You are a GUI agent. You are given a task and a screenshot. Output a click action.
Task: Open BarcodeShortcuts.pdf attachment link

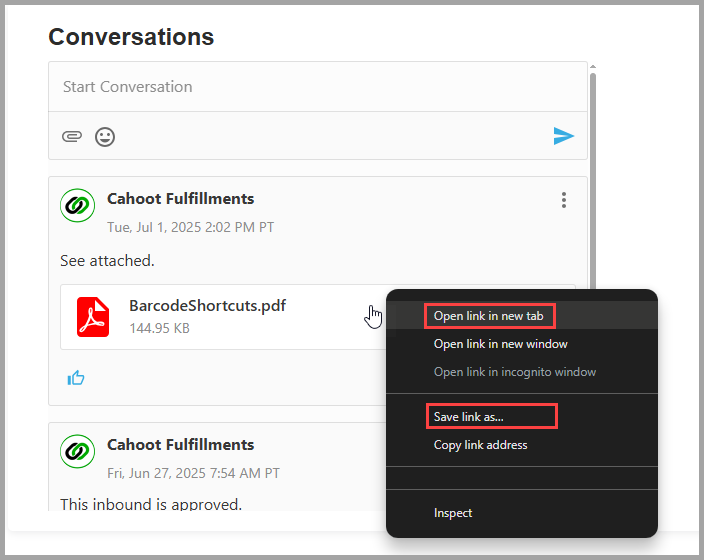click(x=207, y=305)
